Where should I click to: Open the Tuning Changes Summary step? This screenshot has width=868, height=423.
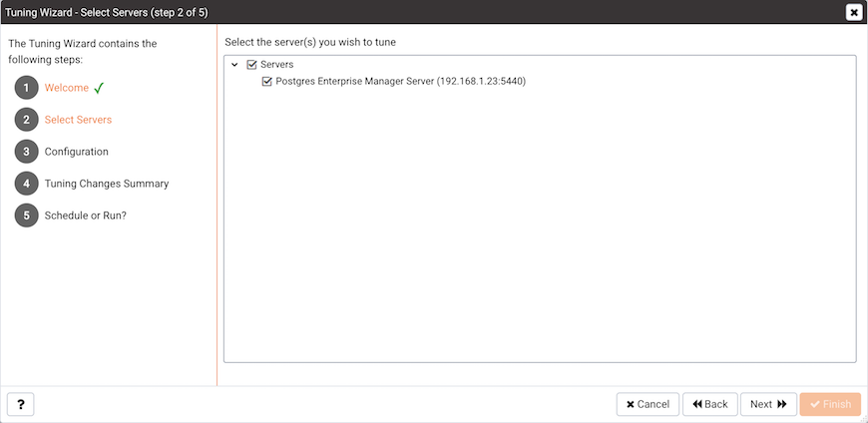[x=107, y=184]
